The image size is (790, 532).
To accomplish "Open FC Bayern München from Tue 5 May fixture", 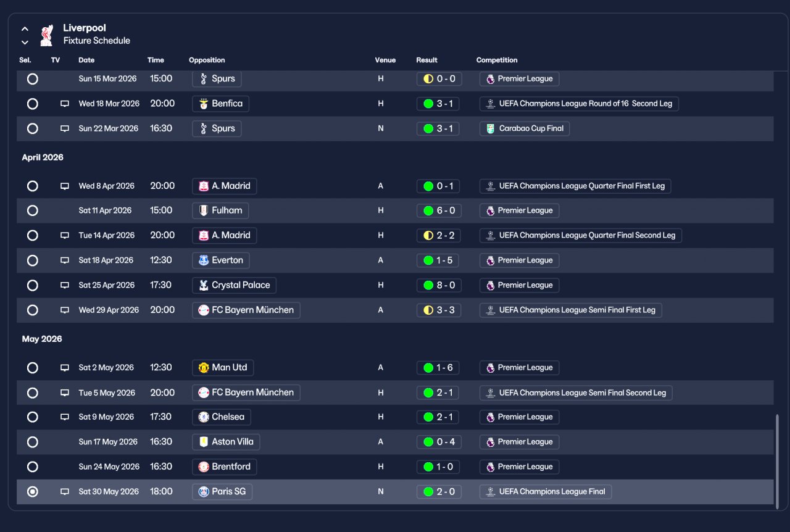I will (246, 393).
